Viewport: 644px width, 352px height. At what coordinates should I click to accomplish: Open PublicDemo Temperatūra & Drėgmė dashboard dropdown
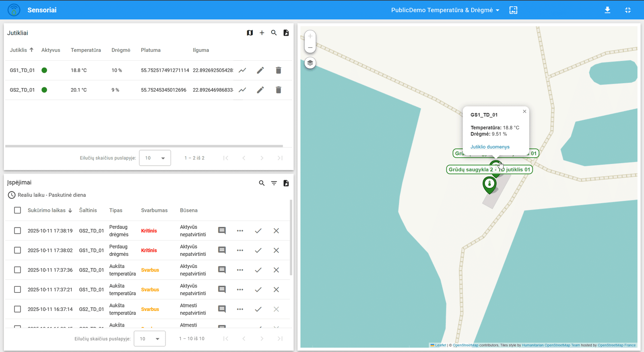pyautogui.click(x=445, y=10)
